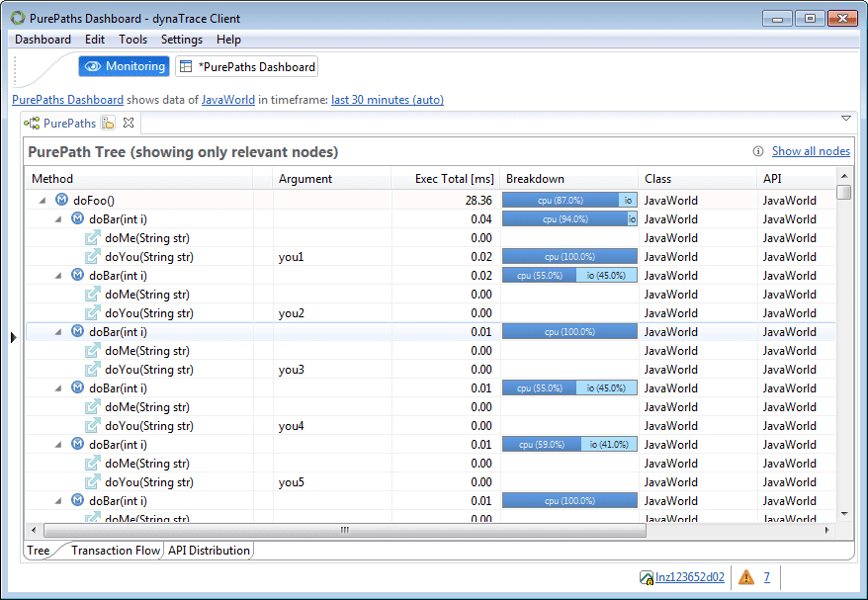Screen dimensions: 868x600
Task: Open the Settings menu
Action: (182, 40)
